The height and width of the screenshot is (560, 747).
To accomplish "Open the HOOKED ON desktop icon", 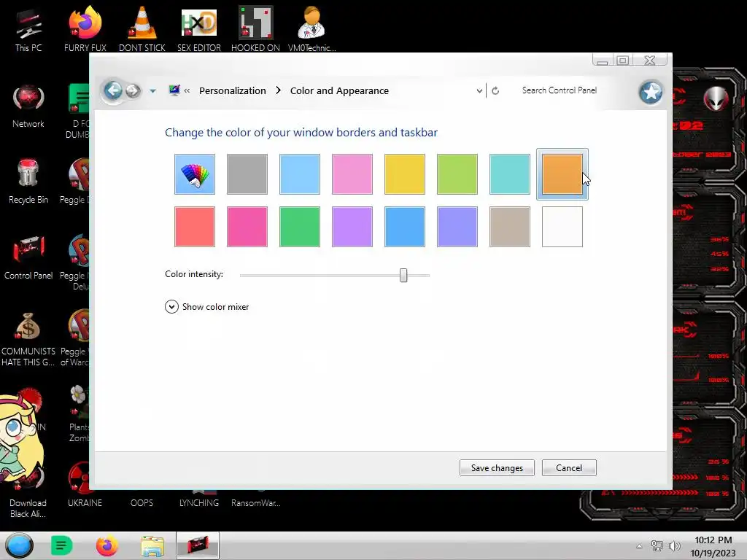I will pos(255,30).
